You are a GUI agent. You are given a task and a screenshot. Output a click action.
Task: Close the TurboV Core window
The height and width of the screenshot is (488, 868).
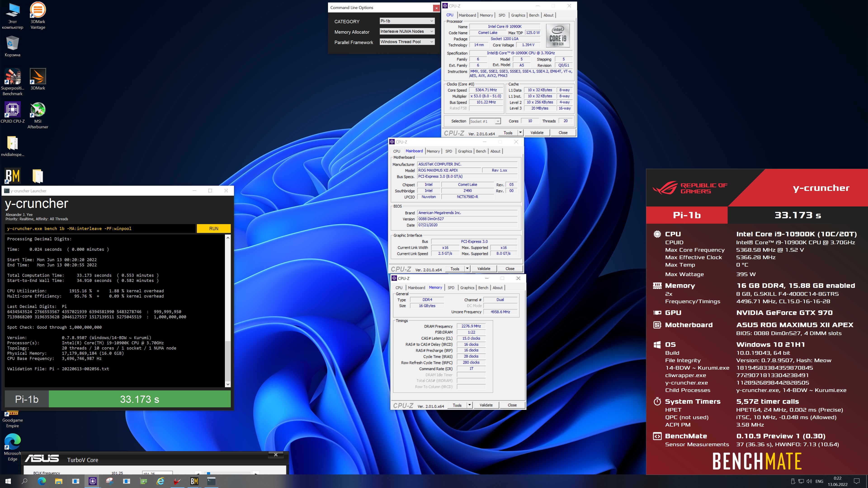pyautogui.click(x=276, y=455)
